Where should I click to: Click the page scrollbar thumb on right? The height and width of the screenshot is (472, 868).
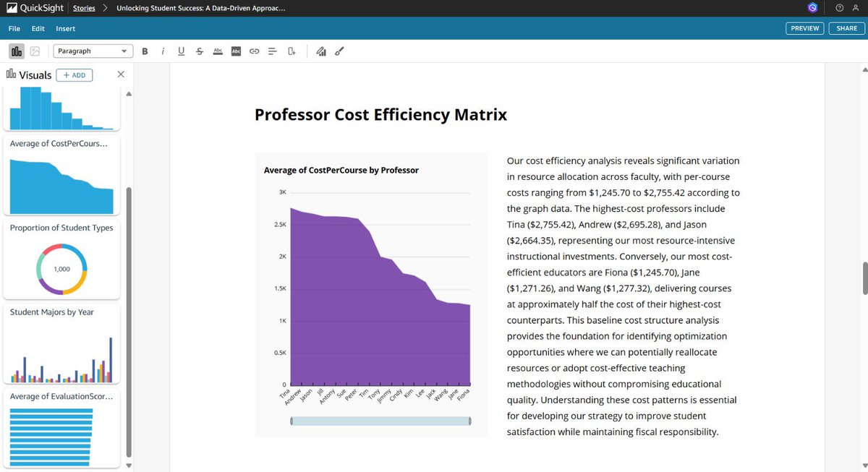[864, 278]
